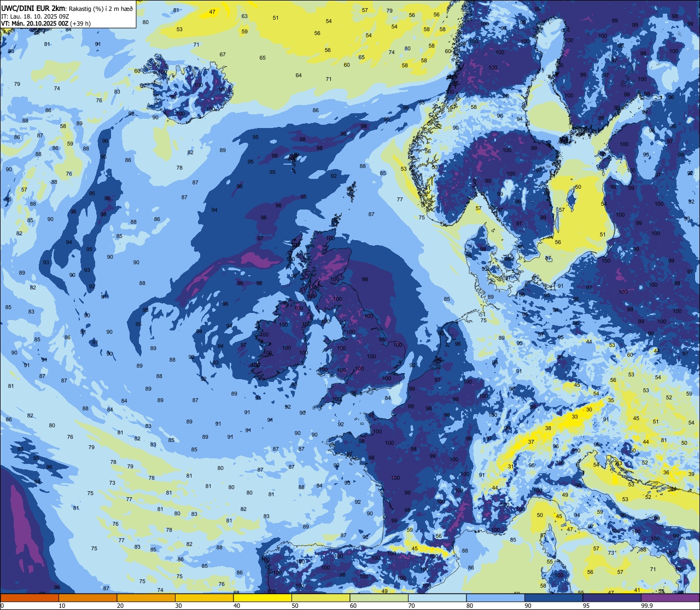Click the yellow-green 60–70 legend swatch
This screenshot has height=610, width=700.
(x=379, y=597)
